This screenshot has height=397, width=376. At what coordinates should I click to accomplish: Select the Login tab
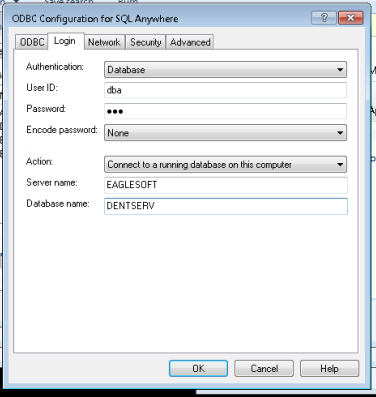pos(65,41)
